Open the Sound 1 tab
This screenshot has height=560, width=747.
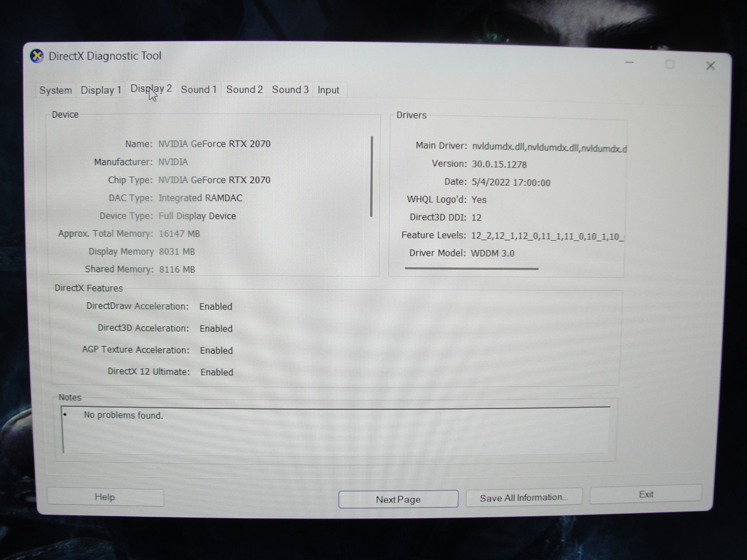[199, 89]
